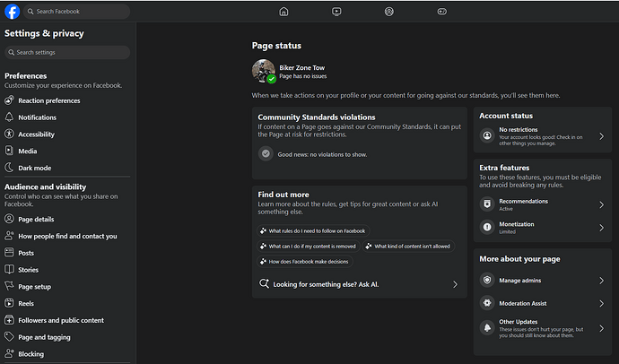Open the Groups icon in top bar
The width and height of the screenshot is (619, 364).
(389, 12)
